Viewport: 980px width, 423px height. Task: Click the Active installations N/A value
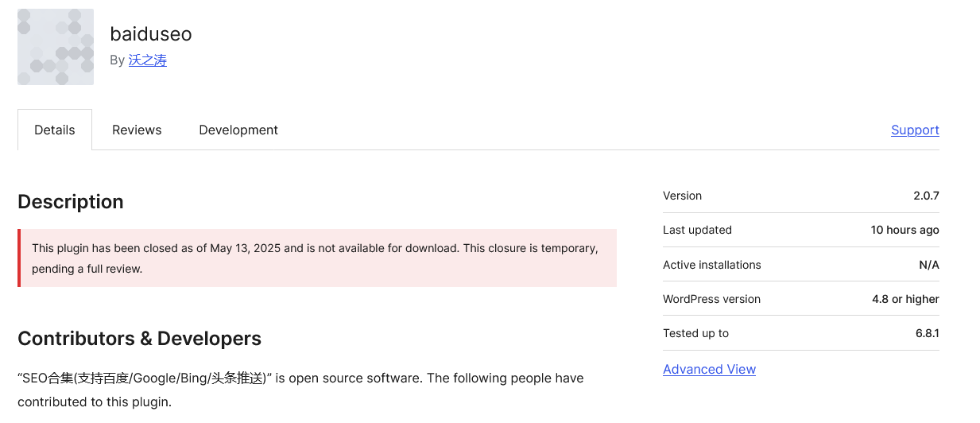[x=929, y=265]
